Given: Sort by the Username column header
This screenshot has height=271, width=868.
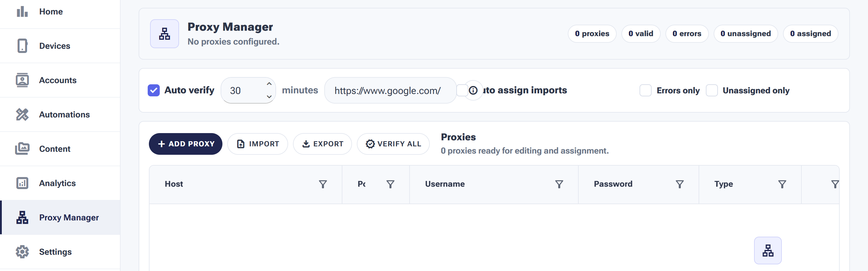Looking at the screenshot, I should pos(445,184).
